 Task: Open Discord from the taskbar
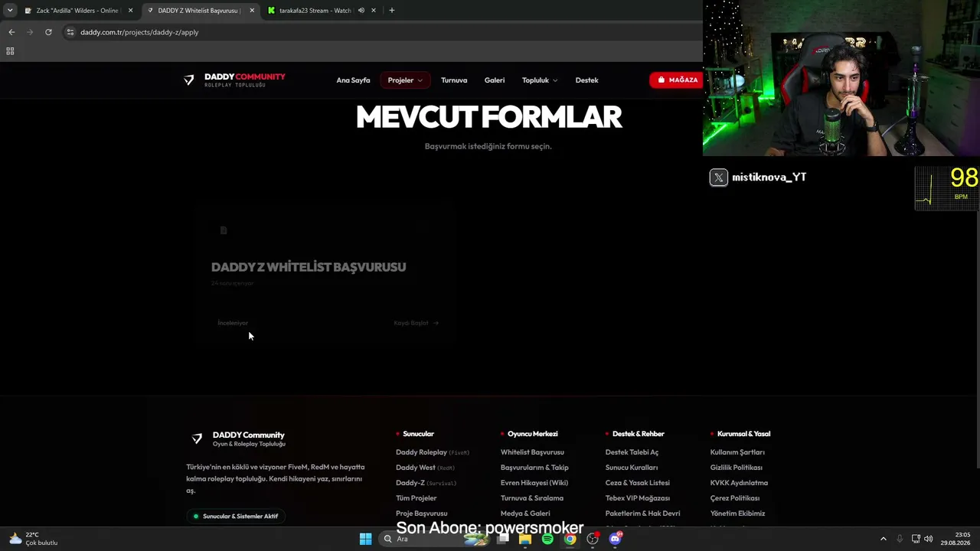tap(615, 539)
